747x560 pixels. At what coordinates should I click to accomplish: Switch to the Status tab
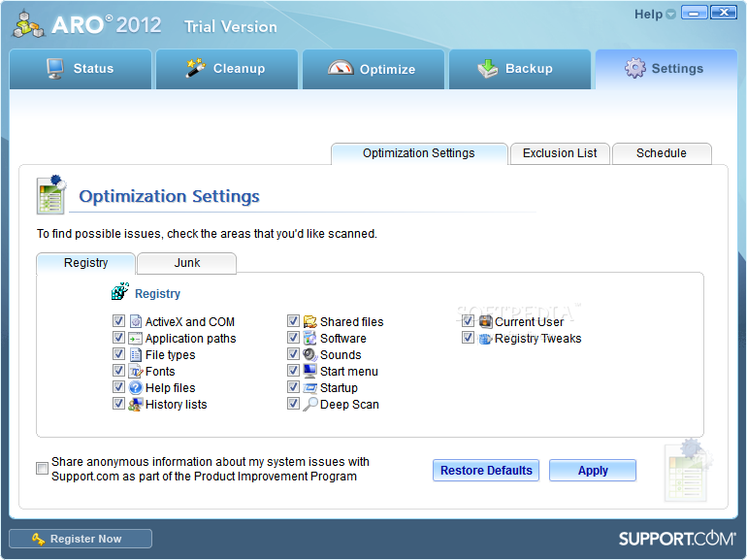[x=80, y=69]
